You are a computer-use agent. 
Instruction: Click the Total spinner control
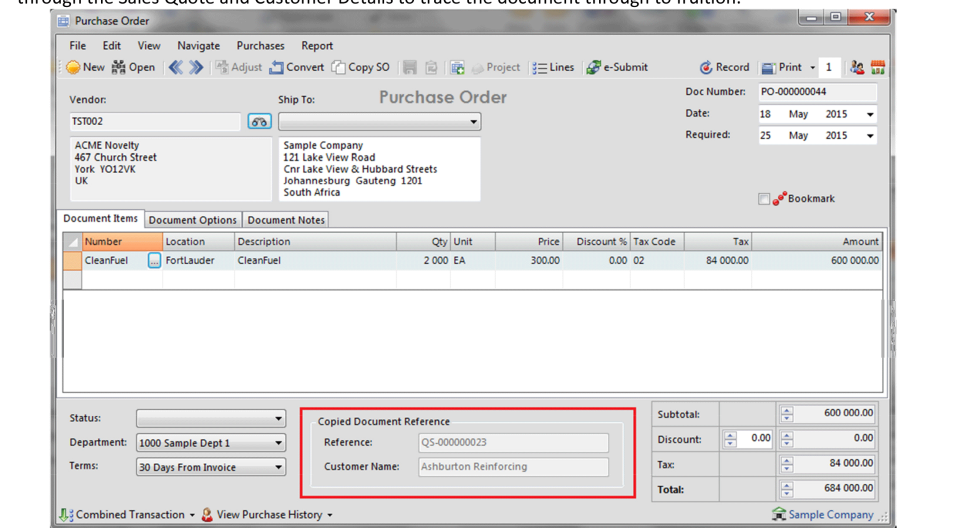[787, 489]
